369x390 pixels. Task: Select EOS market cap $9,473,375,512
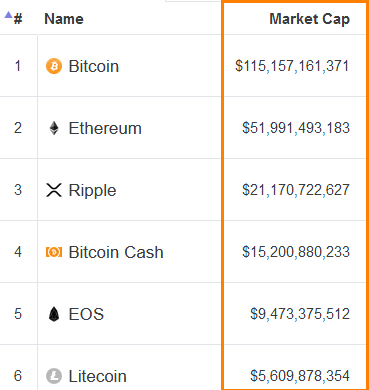pos(300,314)
